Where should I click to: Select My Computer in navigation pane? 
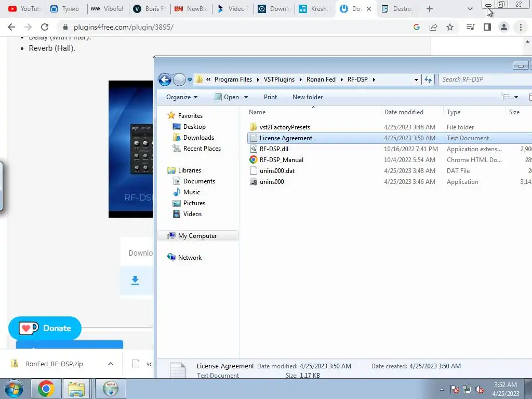197,236
